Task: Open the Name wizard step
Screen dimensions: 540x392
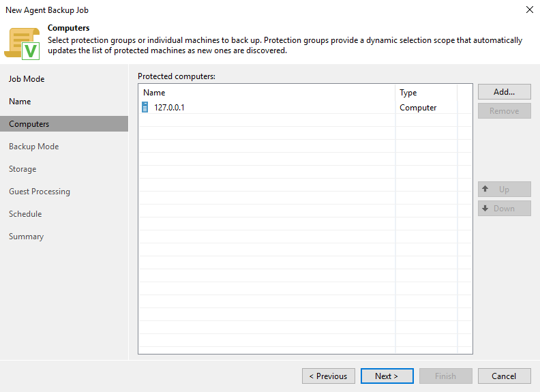Action: click(20, 102)
